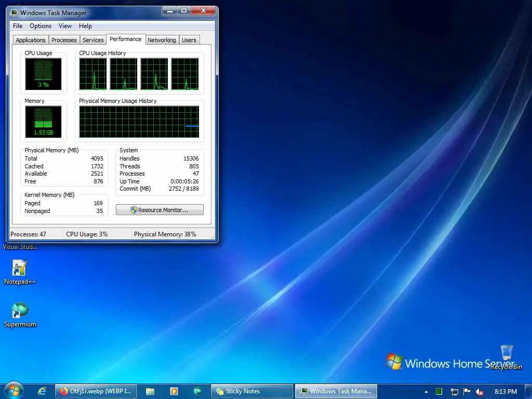Close the Windows Task Manager window
Screen dimensions: 532x399
click(203, 11)
